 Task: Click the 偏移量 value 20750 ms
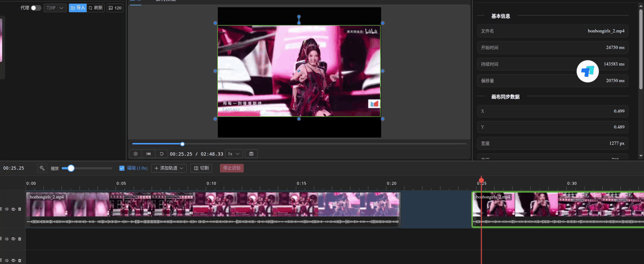[615, 81]
